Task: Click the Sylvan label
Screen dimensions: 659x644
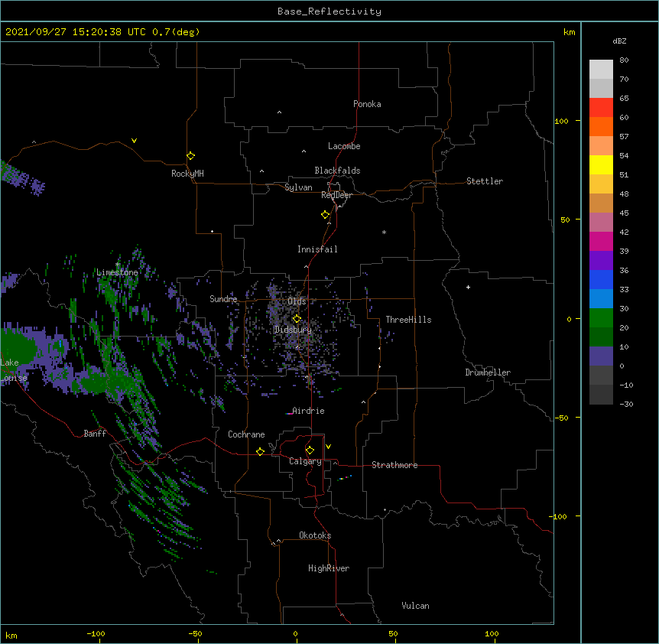Action: coord(298,187)
